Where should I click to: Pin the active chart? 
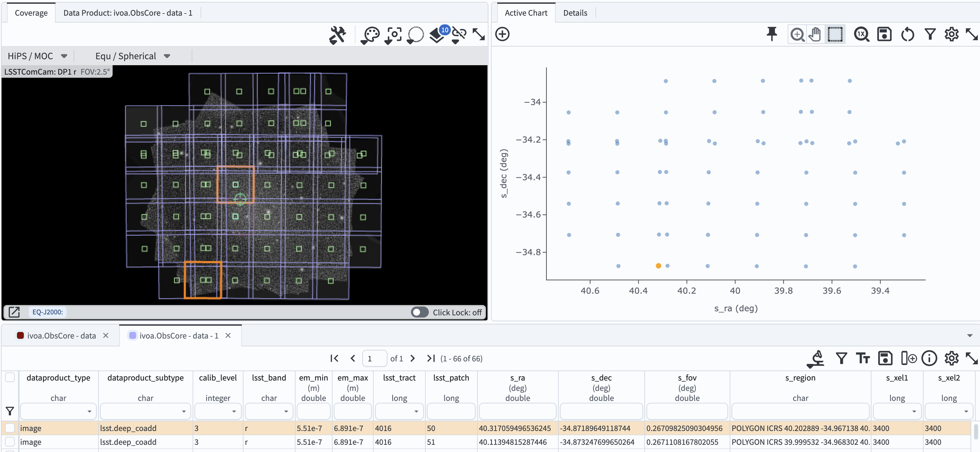coord(772,34)
